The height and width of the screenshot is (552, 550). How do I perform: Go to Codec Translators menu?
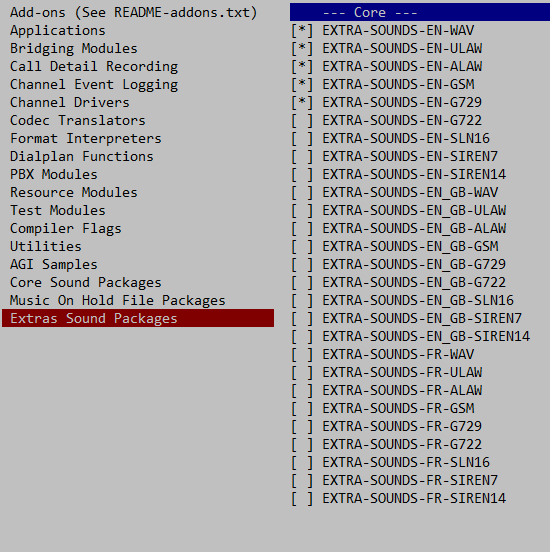pyautogui.click(x=77, y=120)
